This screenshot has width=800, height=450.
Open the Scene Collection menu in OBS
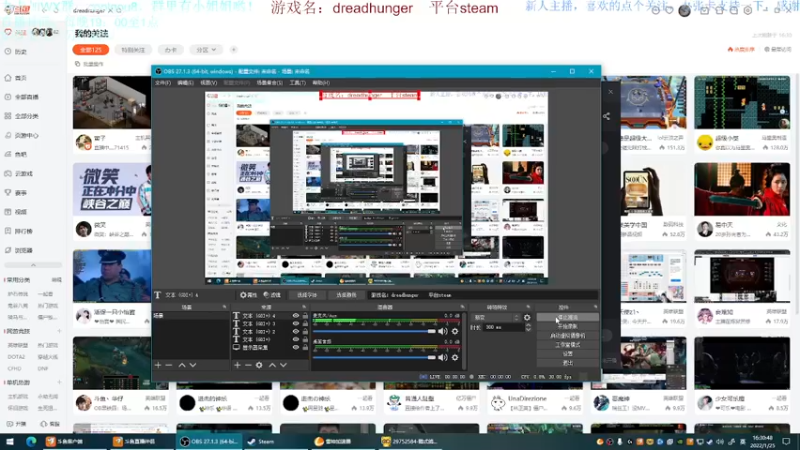click(269, 83)
